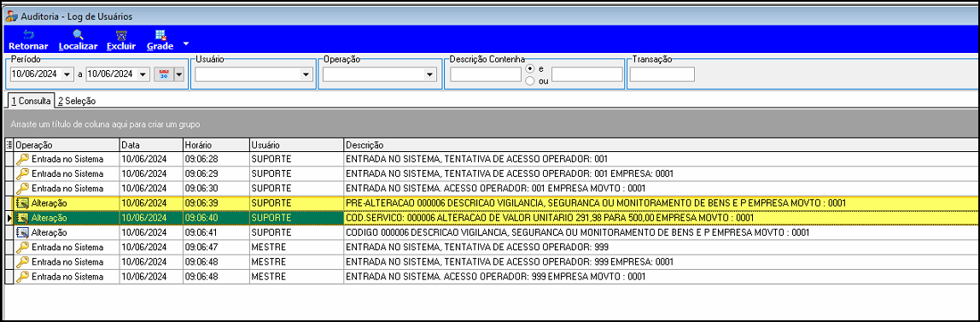Click key icon of MESTRE 'TENTATIVA DE ACESSO OPERADOR: 999 EMPRESA: 0001' row
This screenshot has width=980, height=322.
click(22, 261)
